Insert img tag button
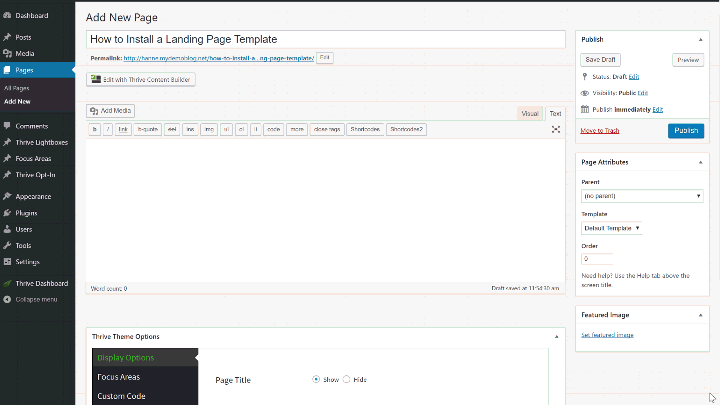720x405 pixels. click(209, 129)
